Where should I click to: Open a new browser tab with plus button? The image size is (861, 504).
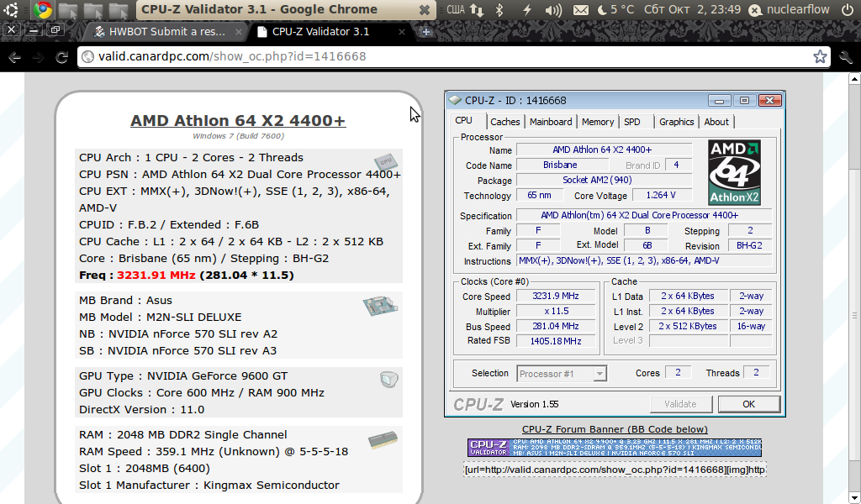tap(425, 32)
